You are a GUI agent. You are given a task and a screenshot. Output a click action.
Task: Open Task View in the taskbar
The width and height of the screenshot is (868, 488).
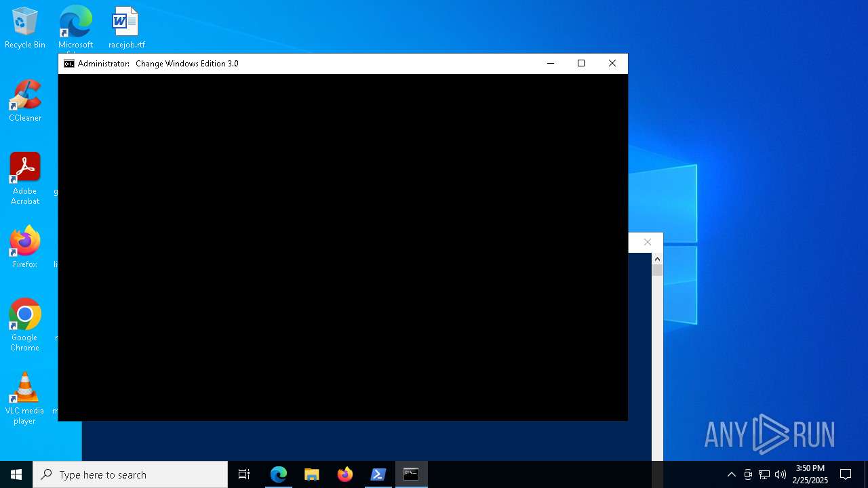point(244,474)
